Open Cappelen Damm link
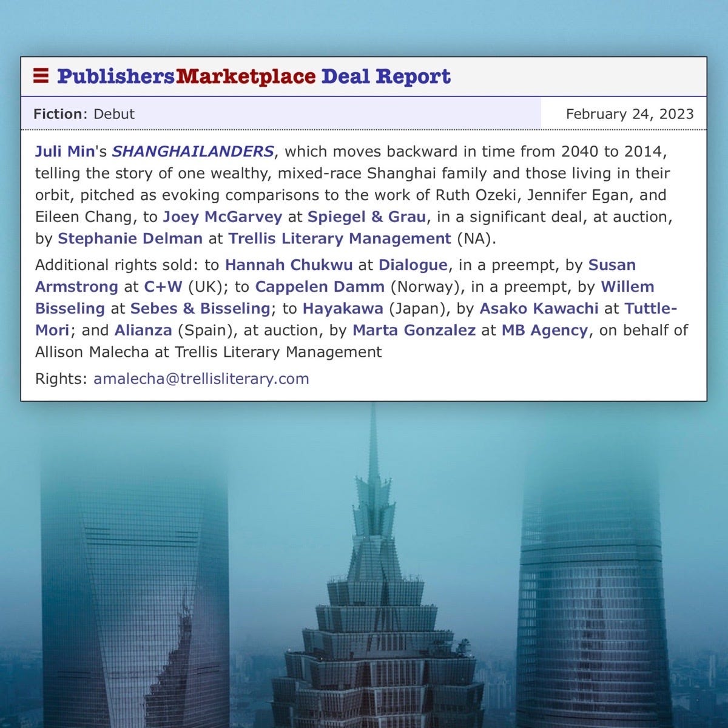728x728 pixels. (x=320, y=286)
